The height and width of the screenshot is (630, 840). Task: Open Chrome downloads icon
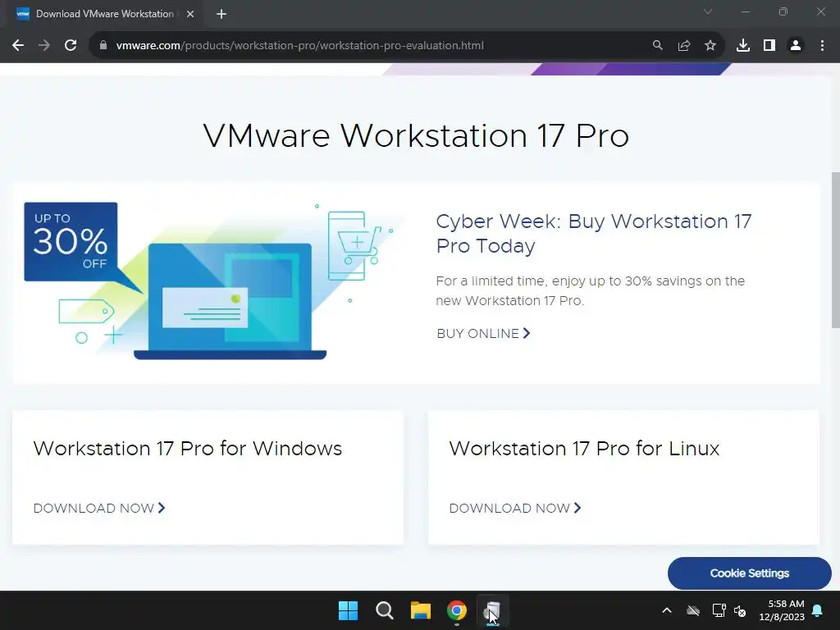(743, 46)
